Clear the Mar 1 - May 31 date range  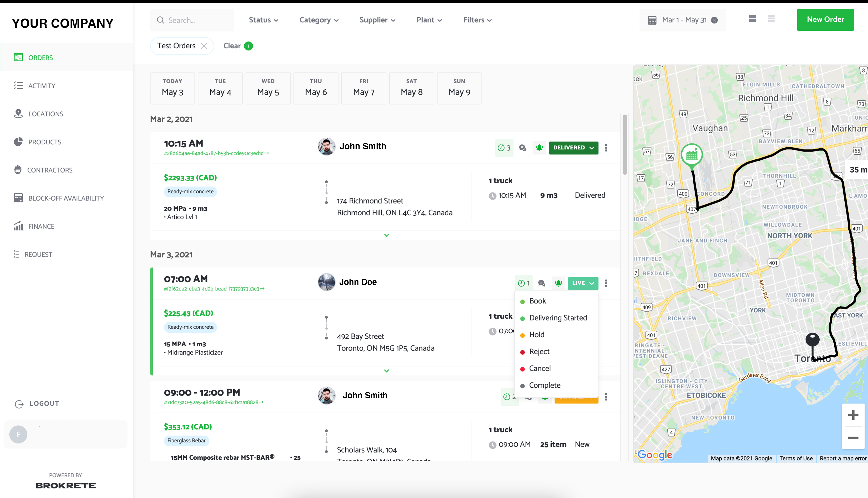(x=714, y=20)
